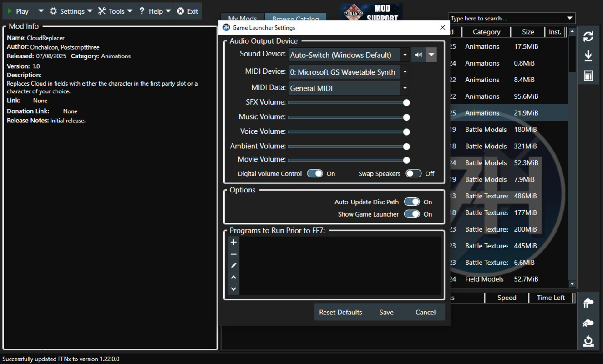Click the catalog layout panel icon

tap(588, 76)
